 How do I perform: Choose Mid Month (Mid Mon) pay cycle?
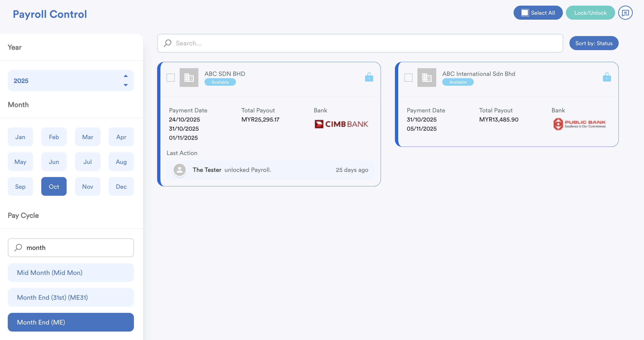[x=71, y=273]
